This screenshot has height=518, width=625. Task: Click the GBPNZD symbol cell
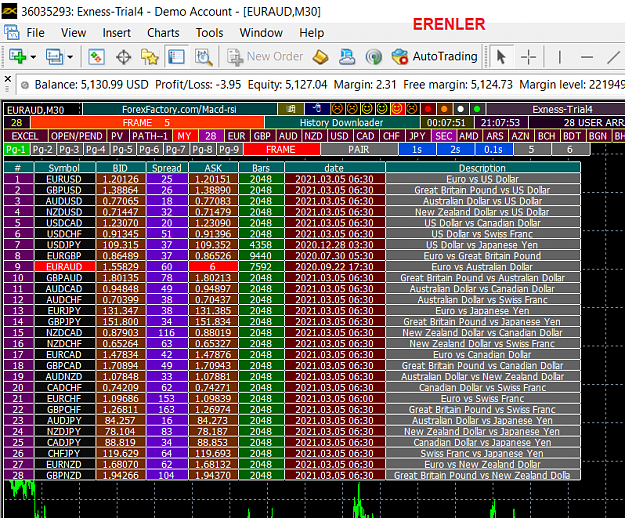click(x=65, y=475)
